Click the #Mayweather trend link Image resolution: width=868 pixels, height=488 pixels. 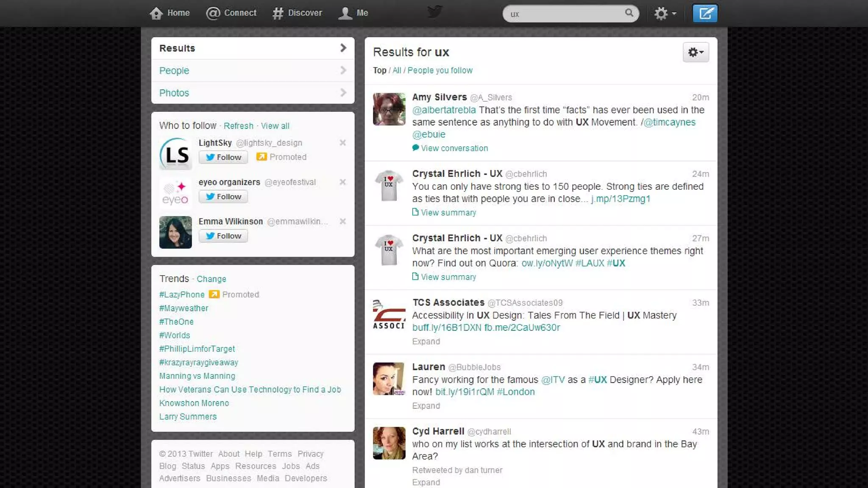click(184, 308)
